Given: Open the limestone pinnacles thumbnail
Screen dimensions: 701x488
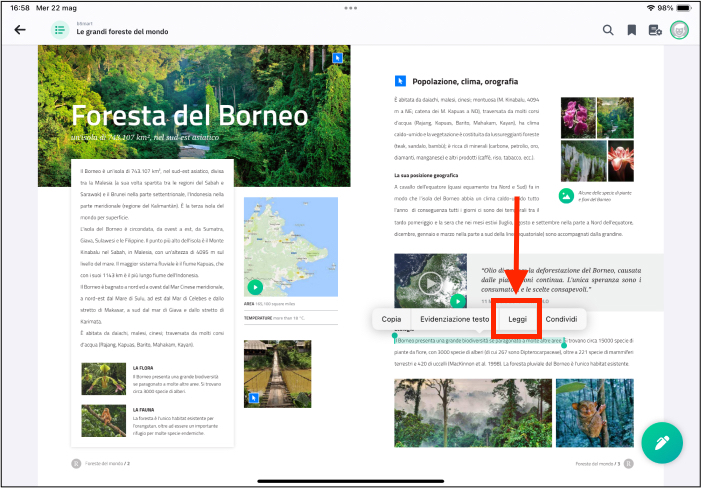Looking at the screenshot, I should pyautogui.click(x=583, y=160).
